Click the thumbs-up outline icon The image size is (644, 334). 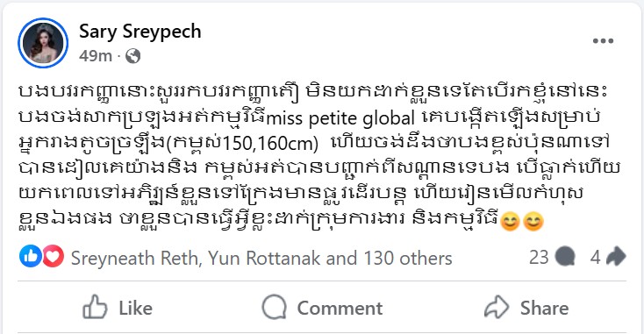(95, 307)
